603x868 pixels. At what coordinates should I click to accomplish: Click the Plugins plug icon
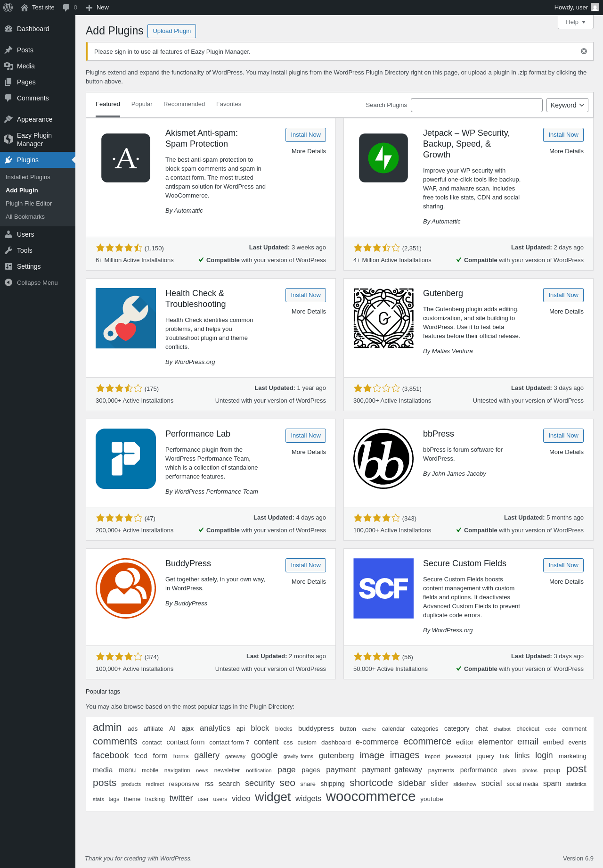8,160
